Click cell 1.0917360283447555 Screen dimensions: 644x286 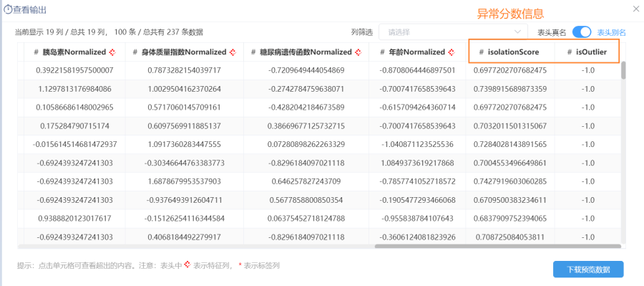click(185, 145)
